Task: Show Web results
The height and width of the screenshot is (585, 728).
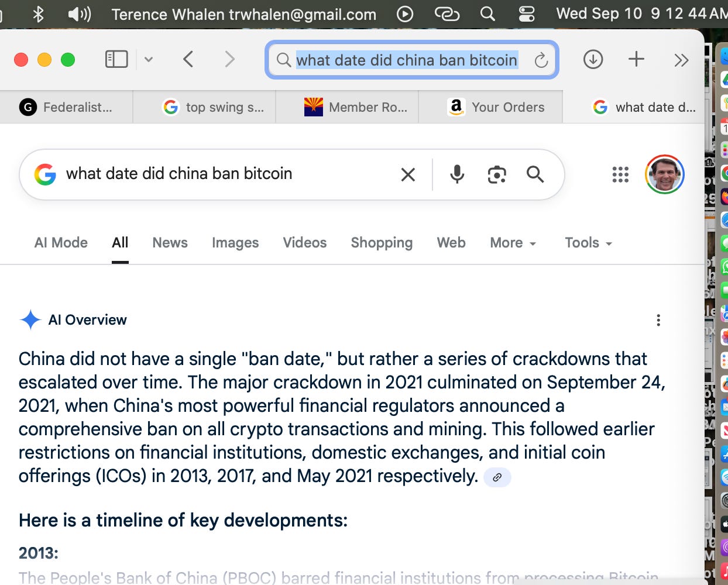Action: click(x=451, y=243)
